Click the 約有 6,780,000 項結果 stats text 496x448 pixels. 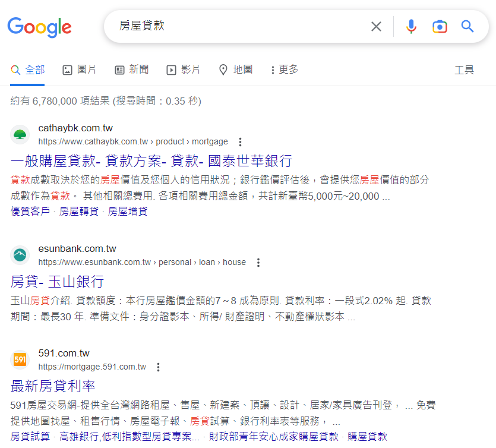pos(106,101)
